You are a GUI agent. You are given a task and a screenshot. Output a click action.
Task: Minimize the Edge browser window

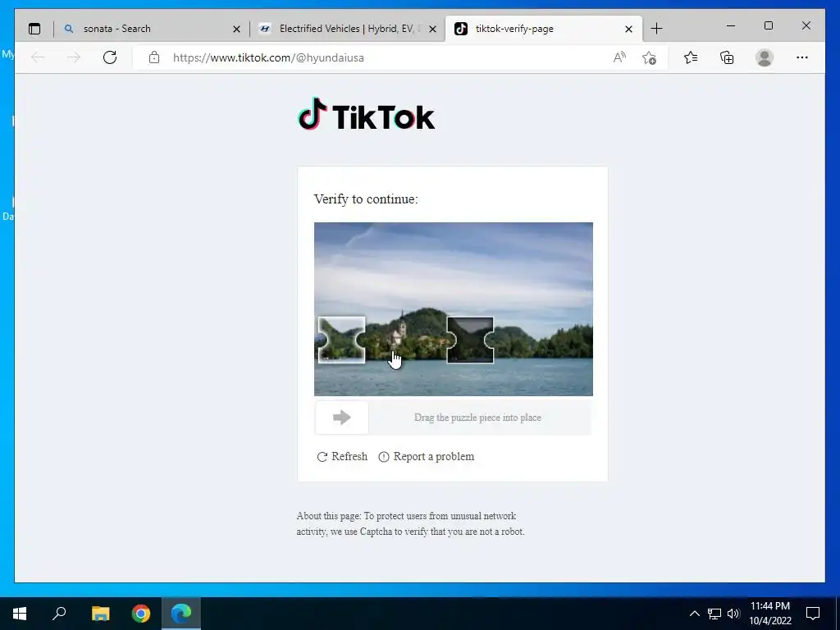[731, 25]
